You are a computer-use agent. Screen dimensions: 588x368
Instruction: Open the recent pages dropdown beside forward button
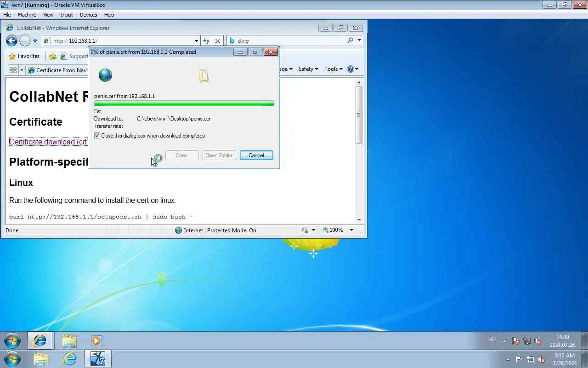(x=35, y=41)
